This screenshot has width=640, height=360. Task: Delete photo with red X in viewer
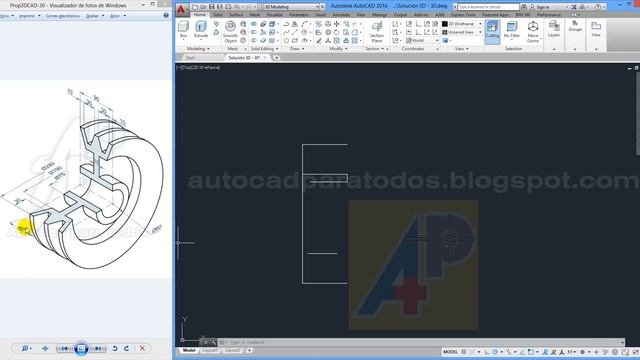[142, 348]
